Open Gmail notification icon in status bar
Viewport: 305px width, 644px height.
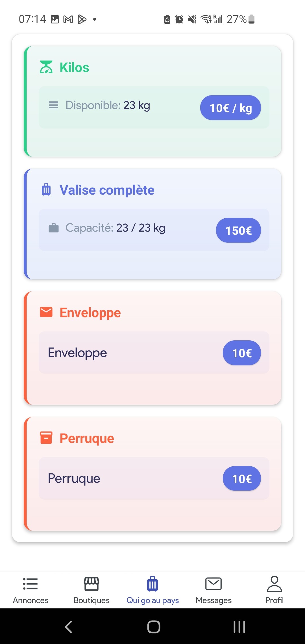(x=68, y=19)
